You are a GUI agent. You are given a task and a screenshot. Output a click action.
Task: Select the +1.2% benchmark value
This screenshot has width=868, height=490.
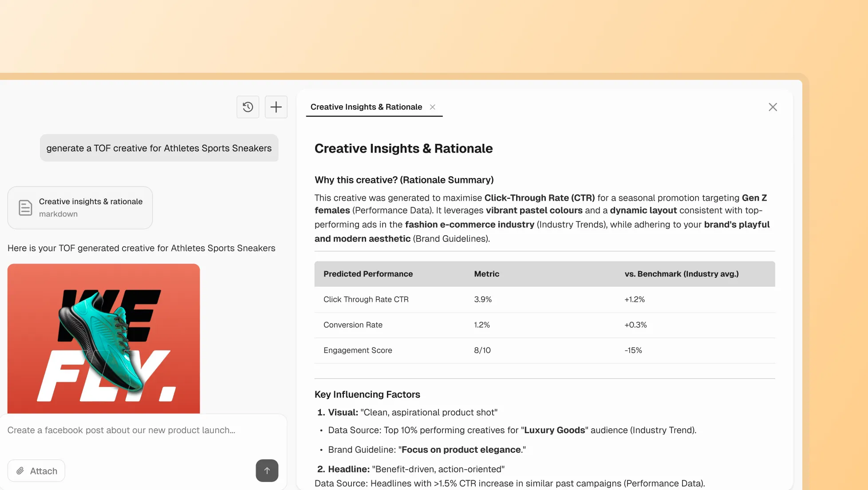pyautogui.click(x=635, y=299)
